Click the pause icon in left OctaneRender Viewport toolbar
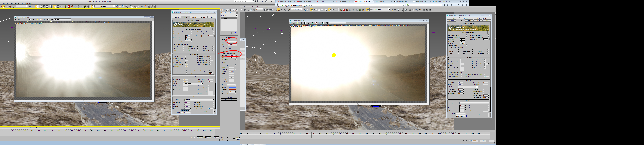Image resolution: width=644 pixels, height=145 pixels. tap(30, 20)
